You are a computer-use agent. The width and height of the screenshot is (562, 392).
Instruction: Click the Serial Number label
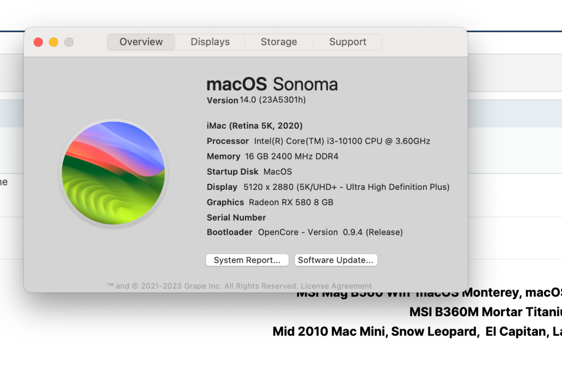(236, 218)
